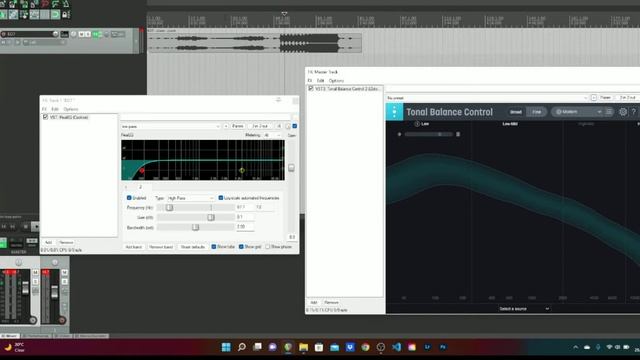640x360 pixels.
Task: Open Windows Start menu on the taskbar
Action: (x=226, y=347)
